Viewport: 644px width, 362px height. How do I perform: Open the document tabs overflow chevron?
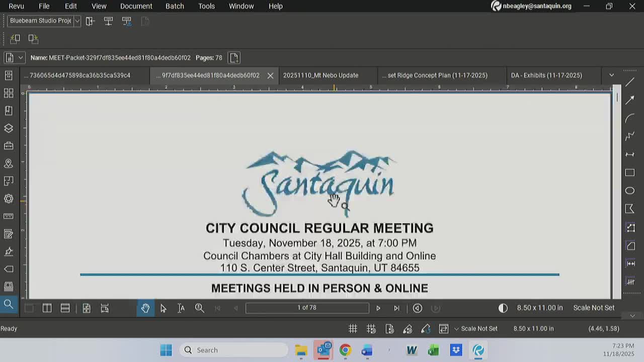click(611, 75)
